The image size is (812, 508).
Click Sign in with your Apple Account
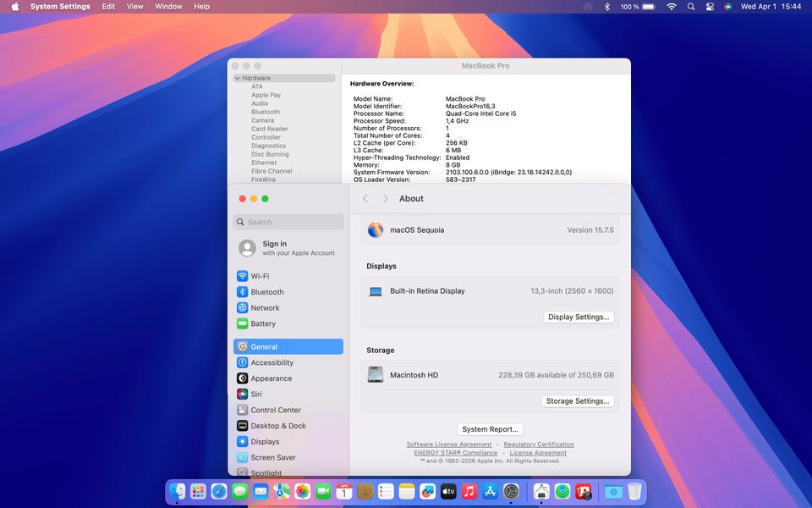click(288, 248)
